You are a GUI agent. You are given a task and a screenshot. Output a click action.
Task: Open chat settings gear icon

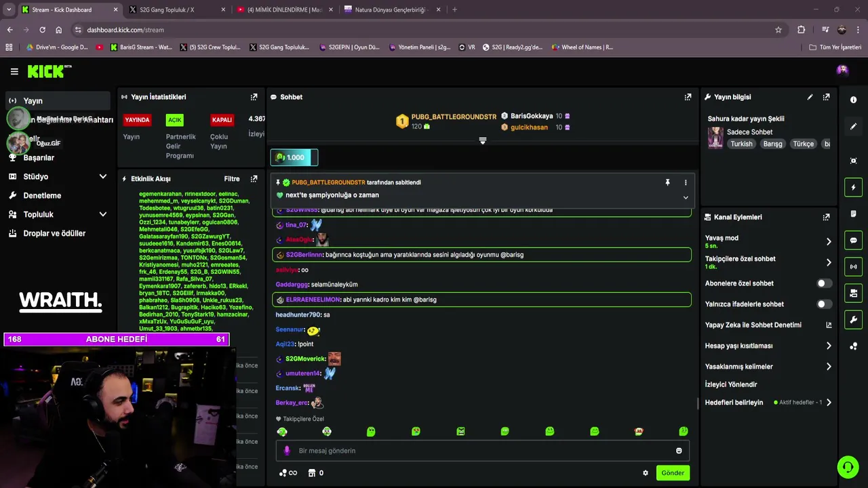pos(646,473)
